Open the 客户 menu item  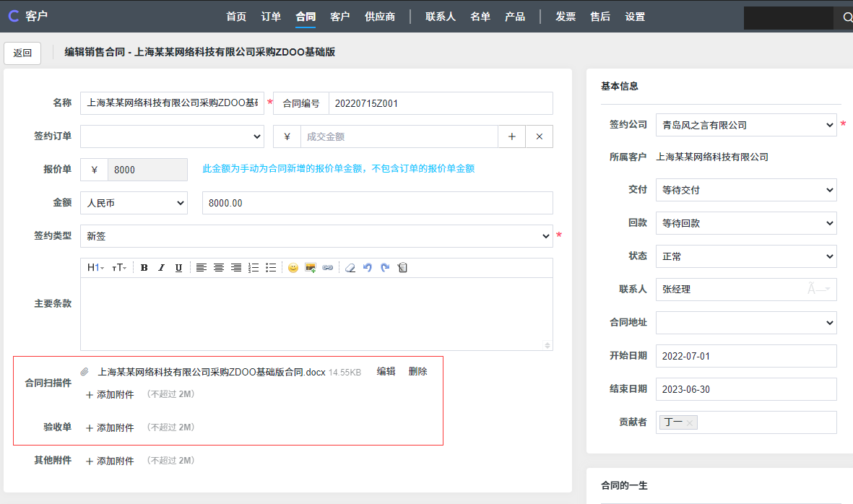(340, 17)
